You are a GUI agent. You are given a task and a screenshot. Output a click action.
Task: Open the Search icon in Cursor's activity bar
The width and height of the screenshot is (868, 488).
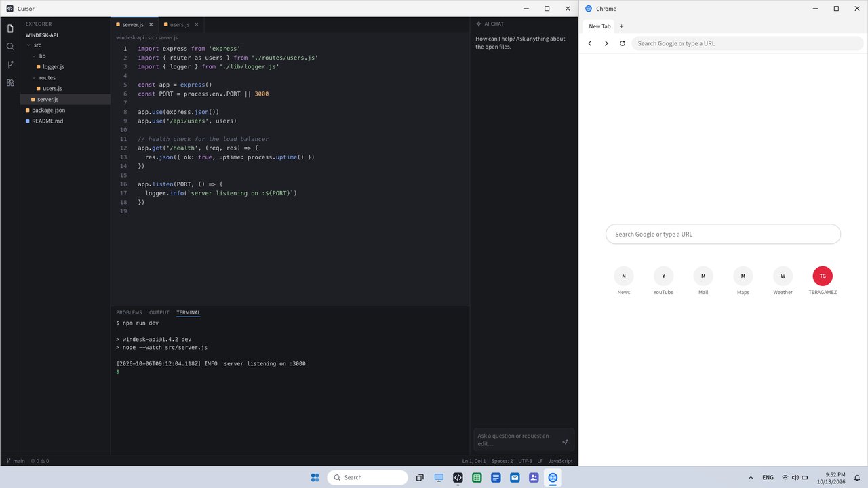10,47
